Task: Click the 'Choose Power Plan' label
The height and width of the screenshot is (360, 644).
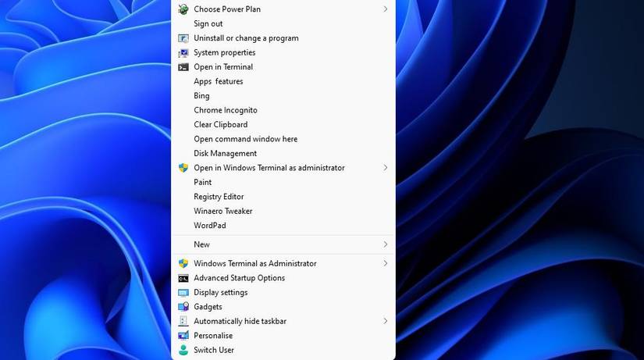Action: click(227, 9)
